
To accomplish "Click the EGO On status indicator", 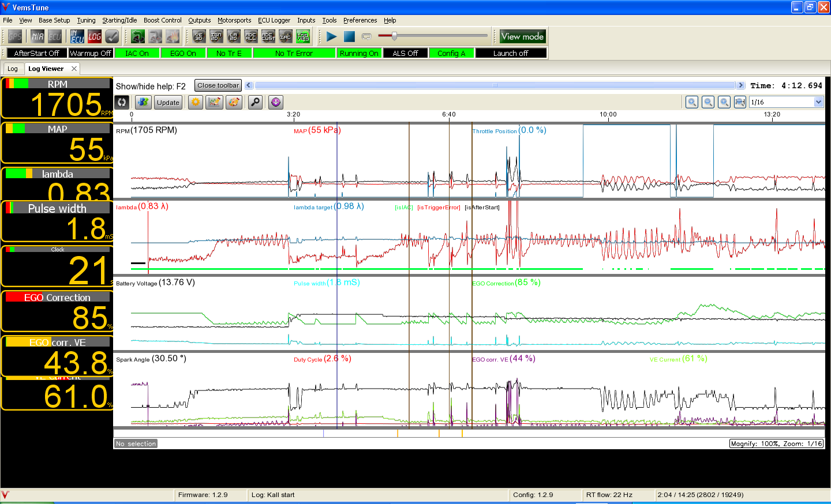I will click(x=183, y=53).
